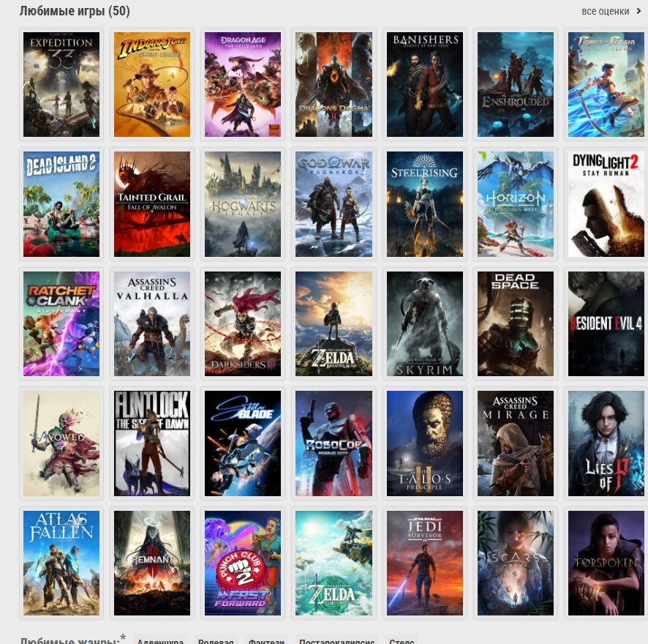Click the Steelrising cover

click(x=425, y=204)
